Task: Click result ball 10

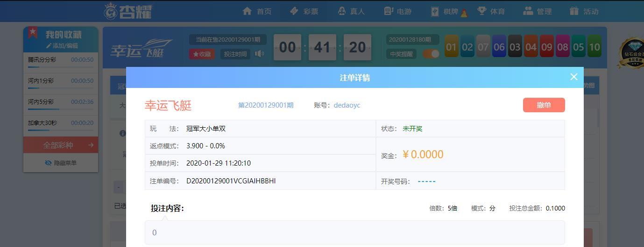Action: [594, 46]
